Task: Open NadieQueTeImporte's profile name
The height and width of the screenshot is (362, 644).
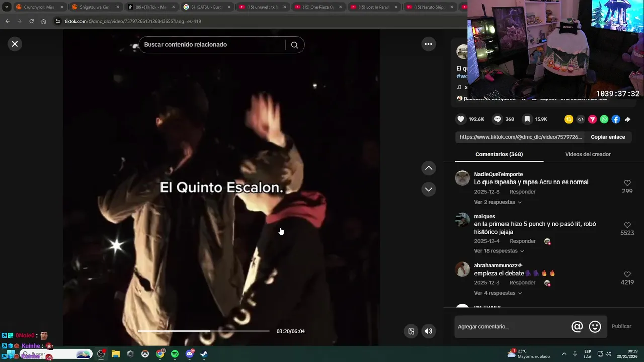Action: [x=498, y=174]
